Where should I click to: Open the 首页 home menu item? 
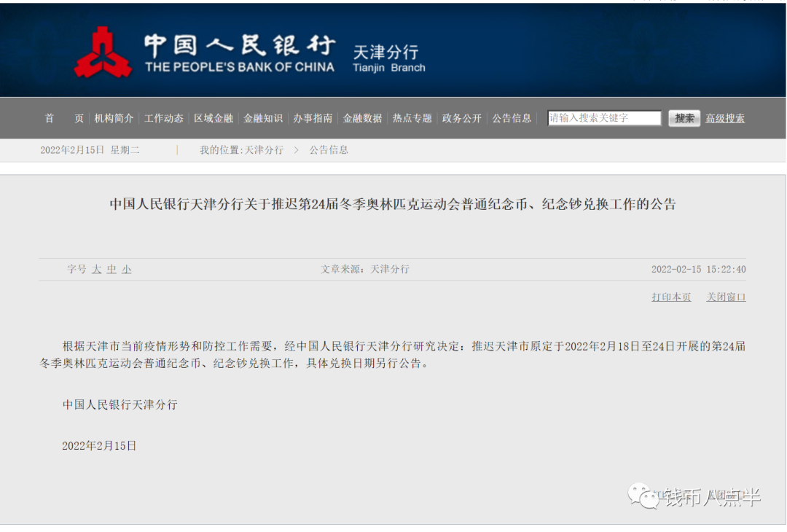[x=64, y=119]
